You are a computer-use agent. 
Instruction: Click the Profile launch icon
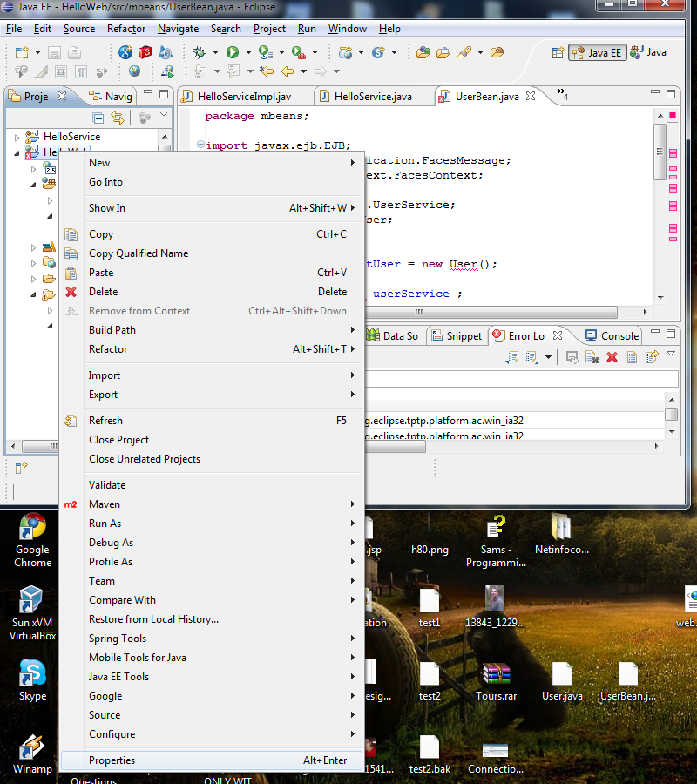click(x=266, y=52)
